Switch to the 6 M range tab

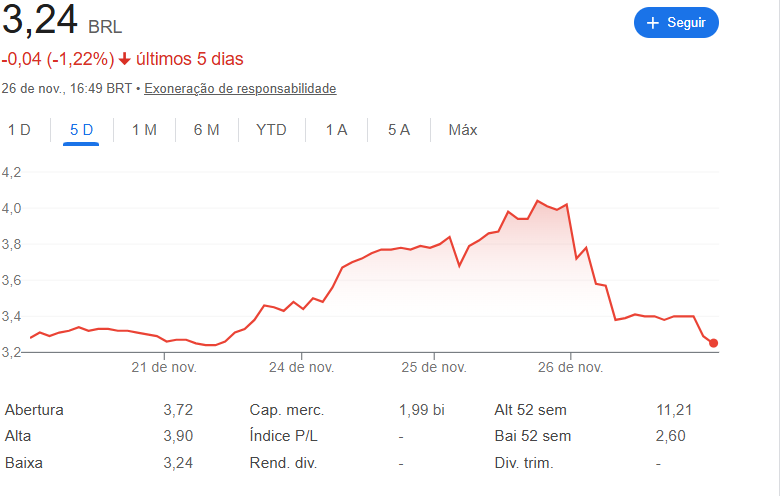tap(206, 130)
